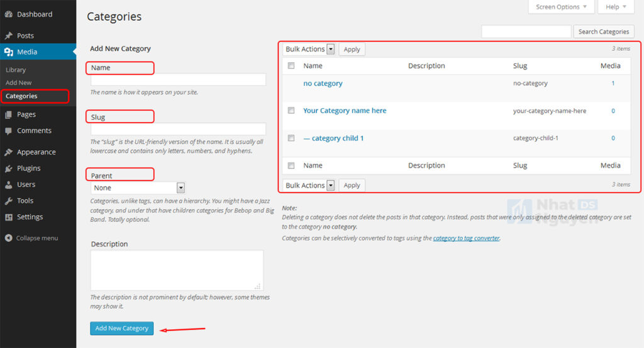Viewport: 644px width, 348px height.
Task: Click the Tools wrench icon
Action: (9, 200)
